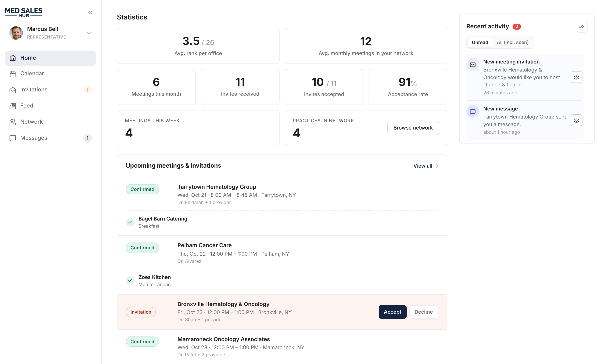Click the Meetings this week card
The height and width of the screenshot is (364, 610).
(198, 128)
